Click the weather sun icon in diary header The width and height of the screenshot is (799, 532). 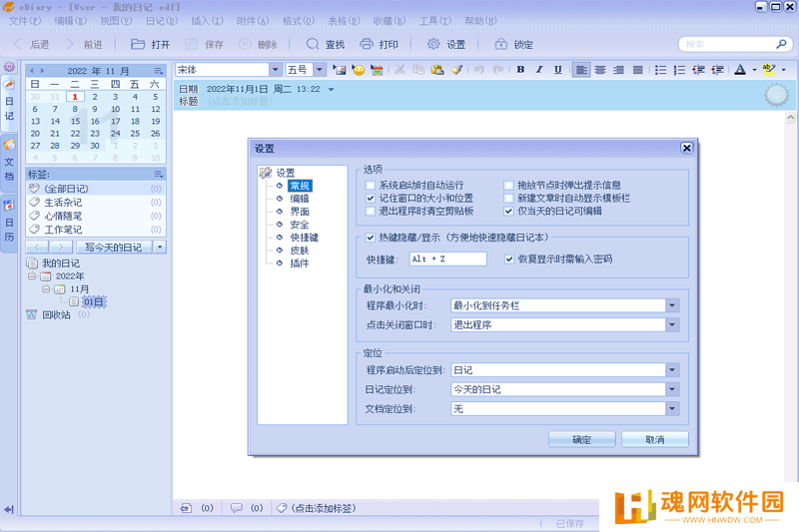(x=777, y=95)
